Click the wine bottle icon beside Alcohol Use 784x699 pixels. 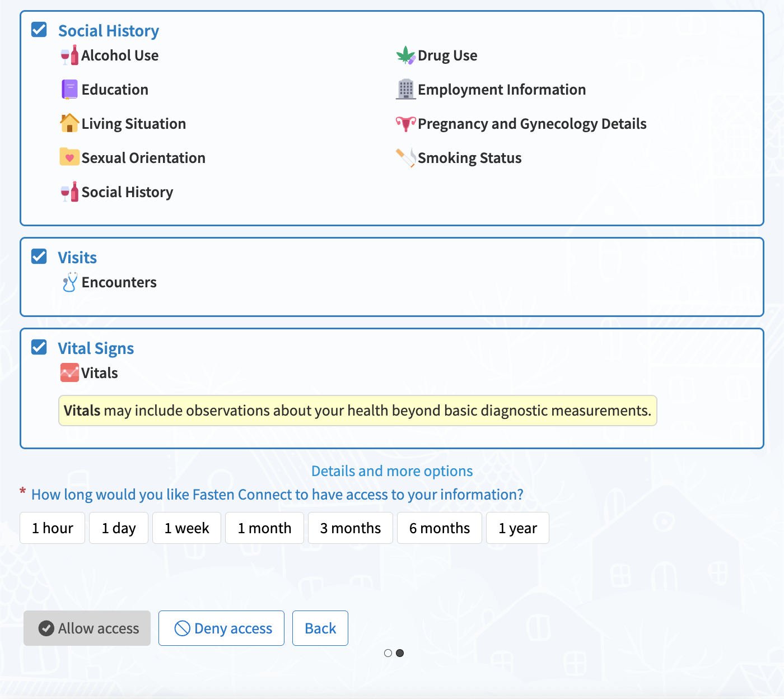[x=69, y=55]
